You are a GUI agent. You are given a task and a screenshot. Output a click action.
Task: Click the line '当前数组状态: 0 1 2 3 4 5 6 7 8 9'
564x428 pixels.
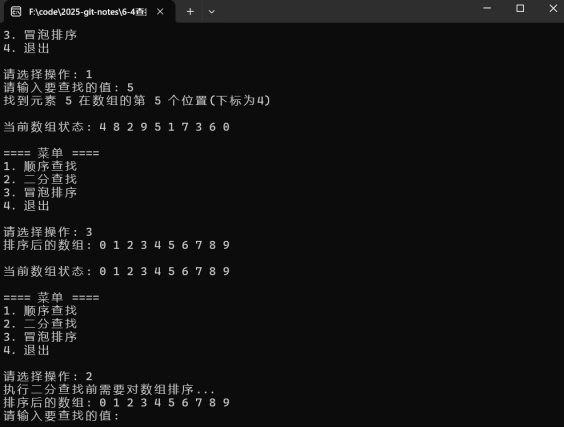[x=117, y=271]
